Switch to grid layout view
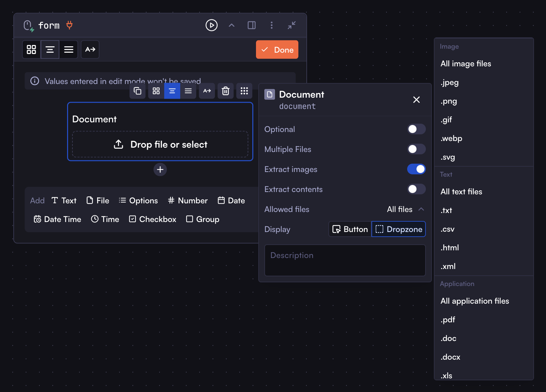Image resolution: width=546 pixels, height=392 pixels. [31, 49]
